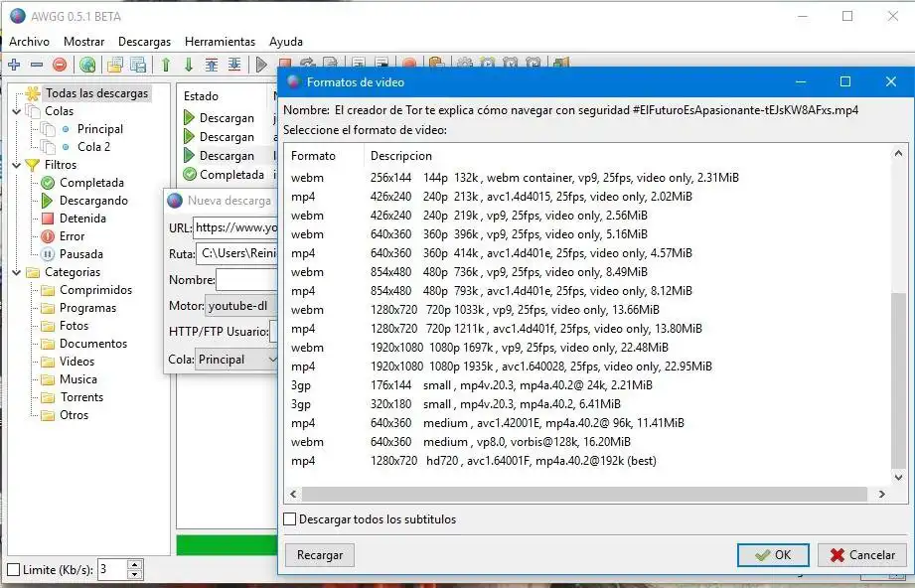The height and width of the screenshot is (588, 915).
Task: Click the green check icon of Completada filter
Action: click(48, 183)
